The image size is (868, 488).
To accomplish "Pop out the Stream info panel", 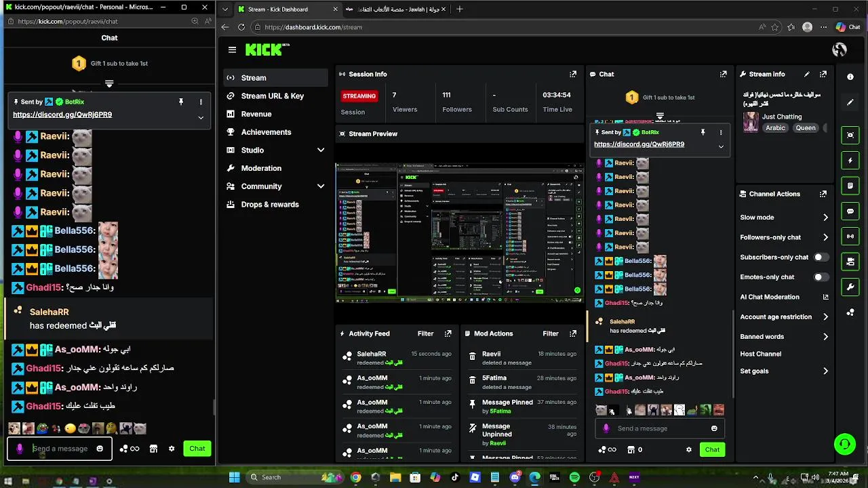I will pos(823,74).
